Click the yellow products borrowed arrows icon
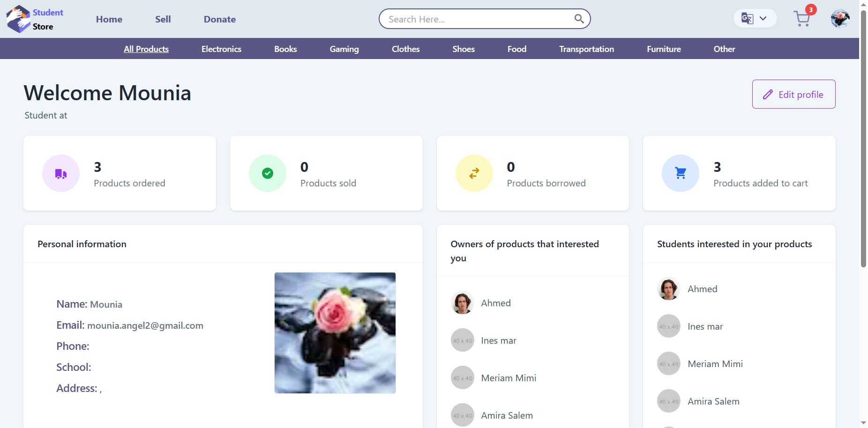This screenshot has width=868, height=428. (x=474, y=173)
